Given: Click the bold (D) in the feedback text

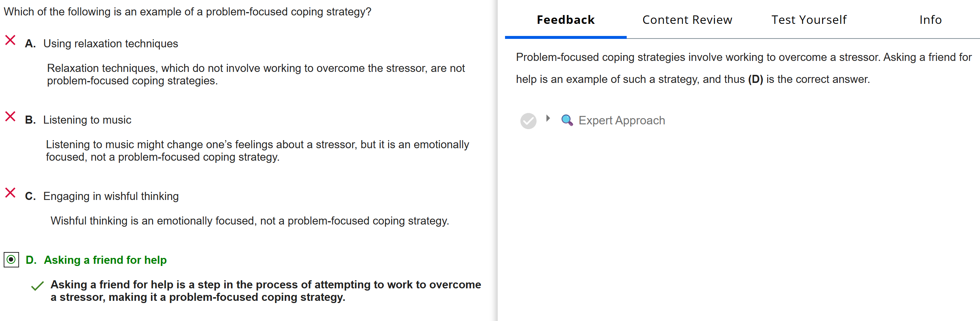Looking at the screenshot, I should [x=755, y=79].
